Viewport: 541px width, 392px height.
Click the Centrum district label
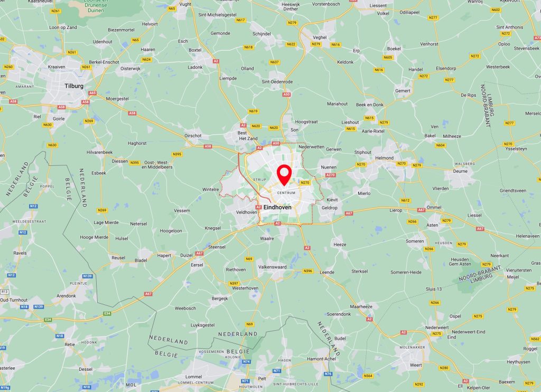click(286, 193)
